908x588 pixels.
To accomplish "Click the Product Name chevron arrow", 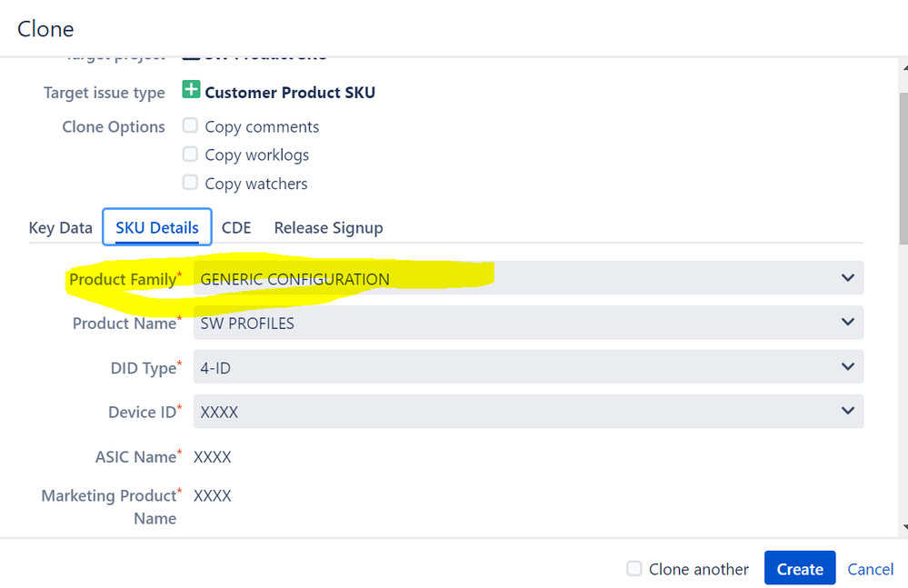I will click(x=848, y=322).
